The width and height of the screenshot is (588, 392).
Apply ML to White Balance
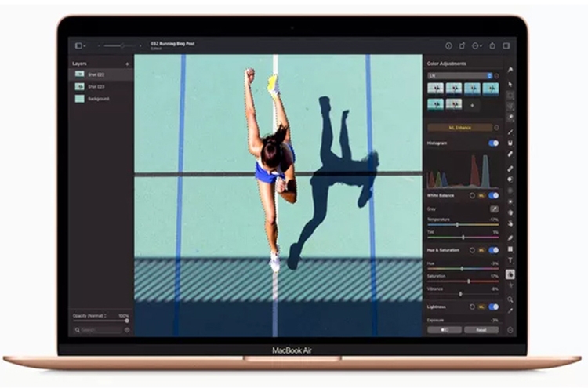[x=481, y=195]
